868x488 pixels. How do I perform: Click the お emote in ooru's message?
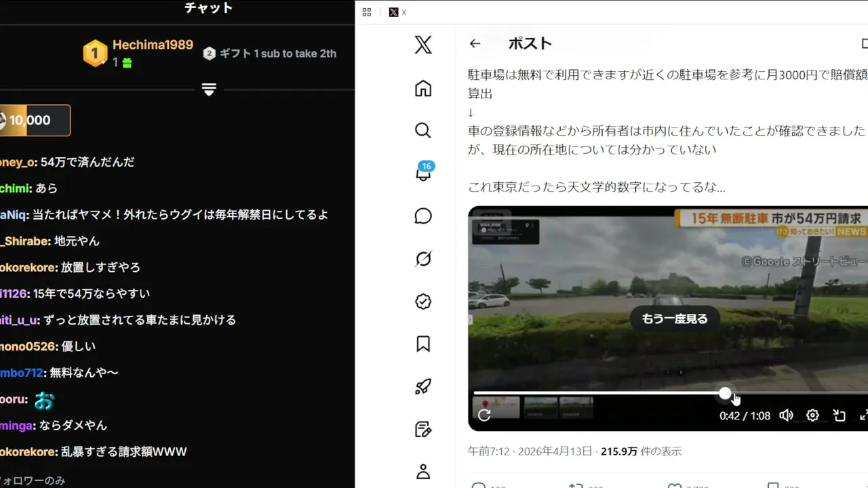44,401
